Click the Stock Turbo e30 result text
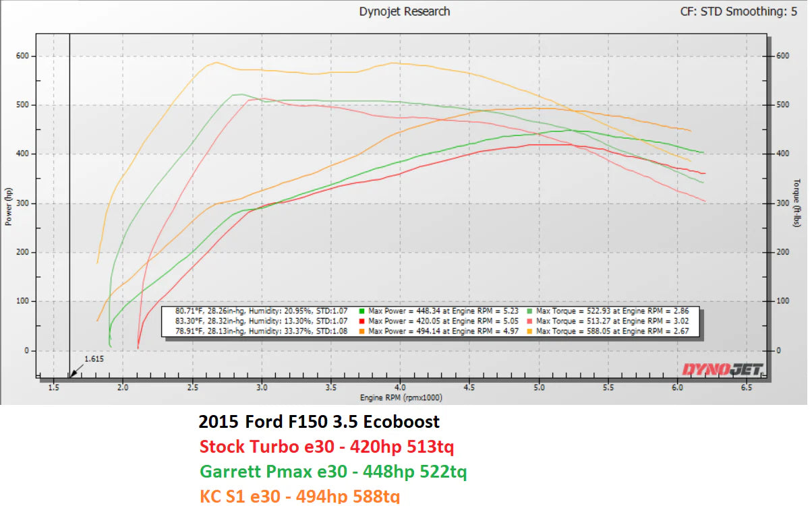This screenshot has width=812, height=506. (x=327, y=446)
